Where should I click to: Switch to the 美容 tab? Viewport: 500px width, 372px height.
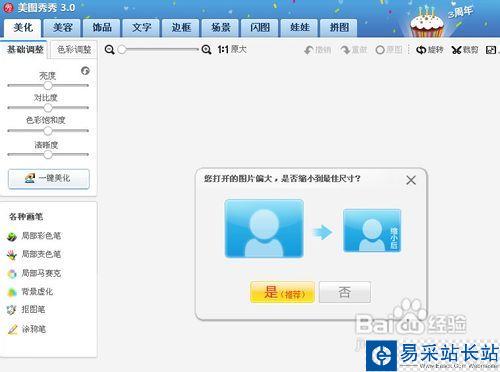pyautogui.click(x=62, y=28)
